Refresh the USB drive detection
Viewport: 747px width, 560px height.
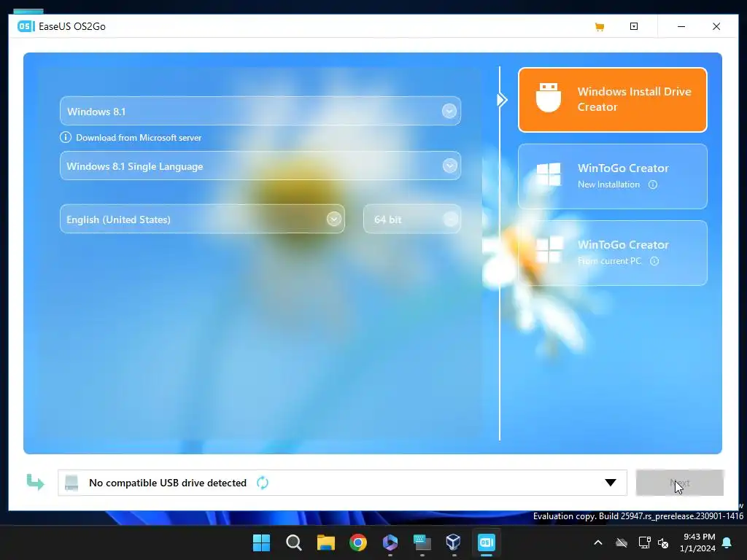click(263, 483)
